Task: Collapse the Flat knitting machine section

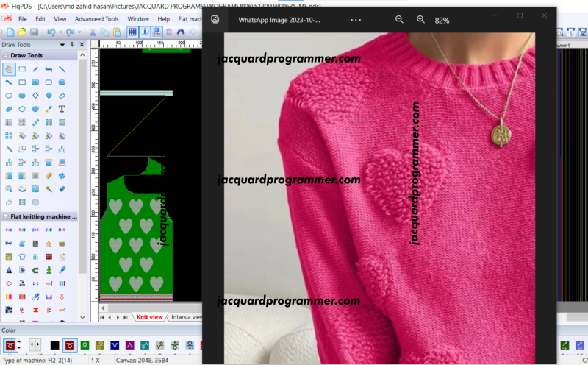Action: point(6,216)
